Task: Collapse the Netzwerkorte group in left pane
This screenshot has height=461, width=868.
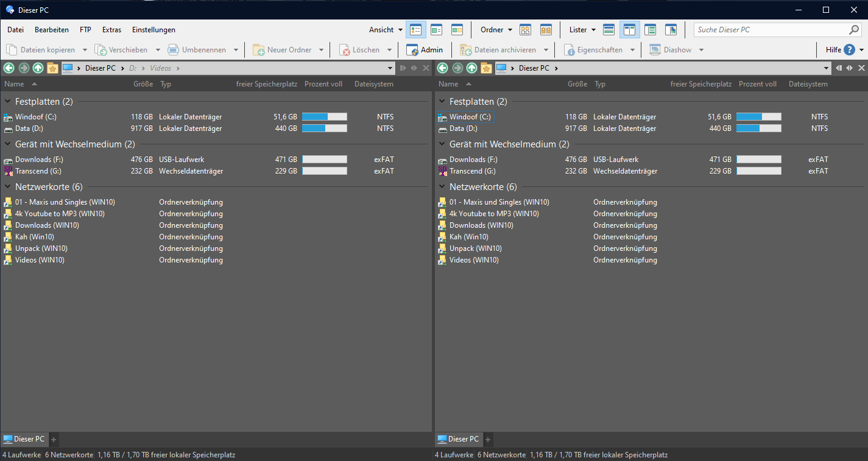Action: pyautogui.click(x=8, y=187)
